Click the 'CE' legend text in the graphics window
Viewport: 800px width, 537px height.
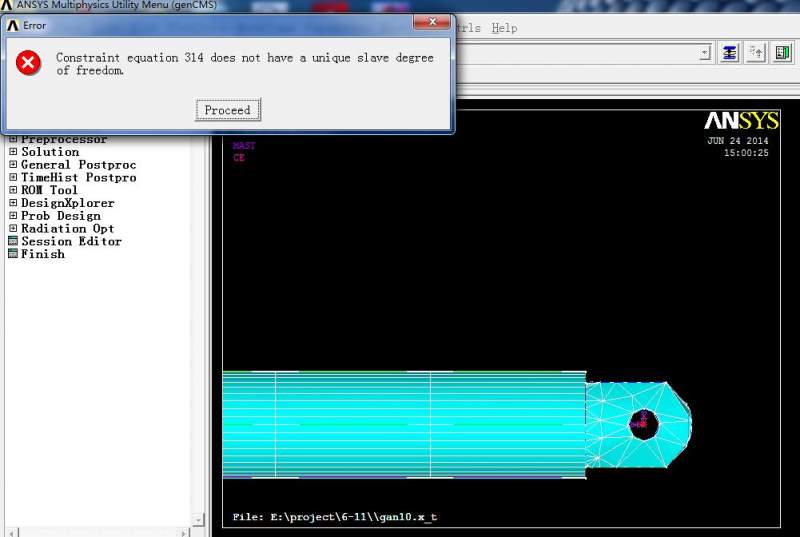239,158
